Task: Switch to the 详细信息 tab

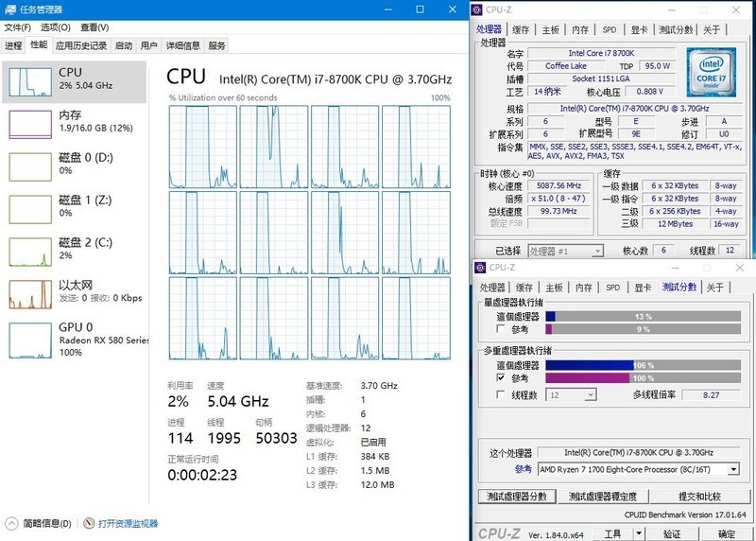Action: pyautogui.click(x=182, y=45)
